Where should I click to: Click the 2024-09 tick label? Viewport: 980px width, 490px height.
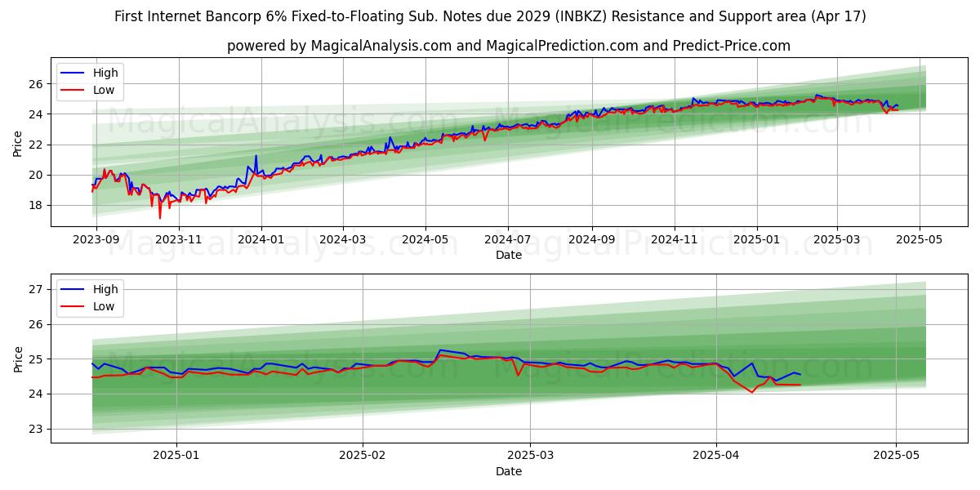click(592, 239)
